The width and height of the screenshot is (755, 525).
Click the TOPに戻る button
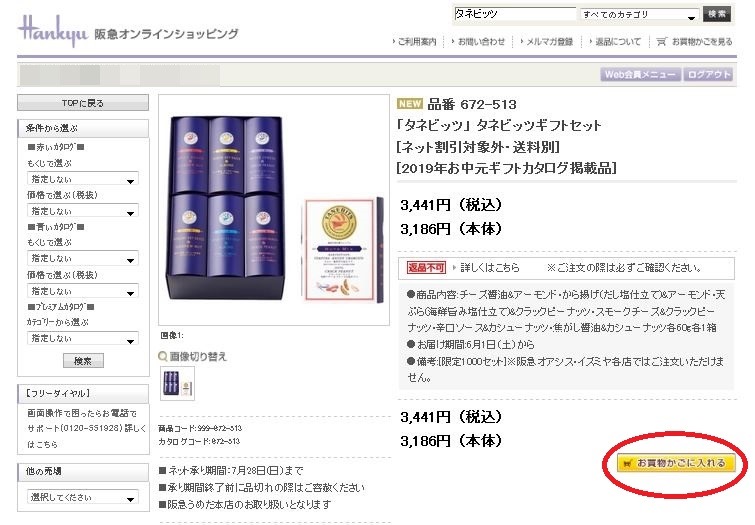tap(83, 103)
